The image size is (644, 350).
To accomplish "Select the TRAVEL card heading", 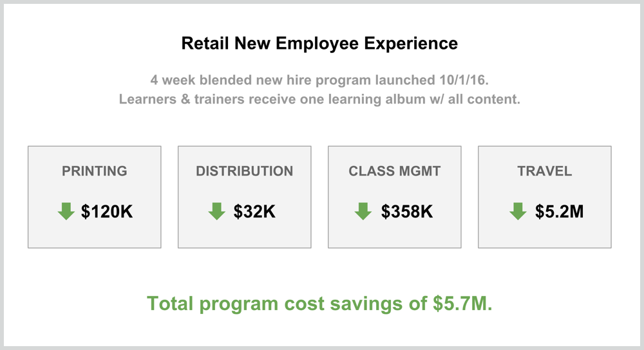I will pos(544,170).
